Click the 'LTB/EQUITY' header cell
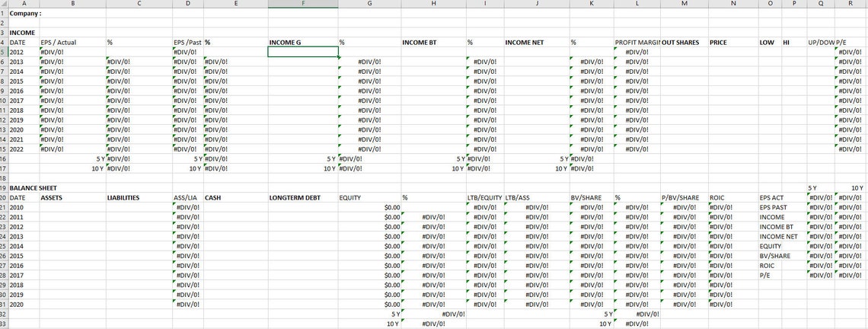 [x=485, y=198]
